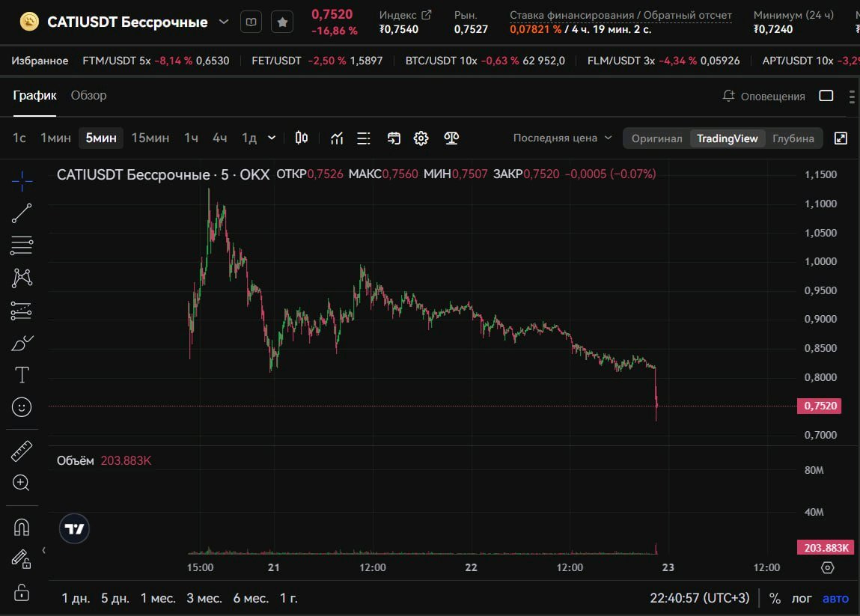Viewport: 860px width, 616px height.
Task: Select the ruler measure tool
Action: point(22,451)
